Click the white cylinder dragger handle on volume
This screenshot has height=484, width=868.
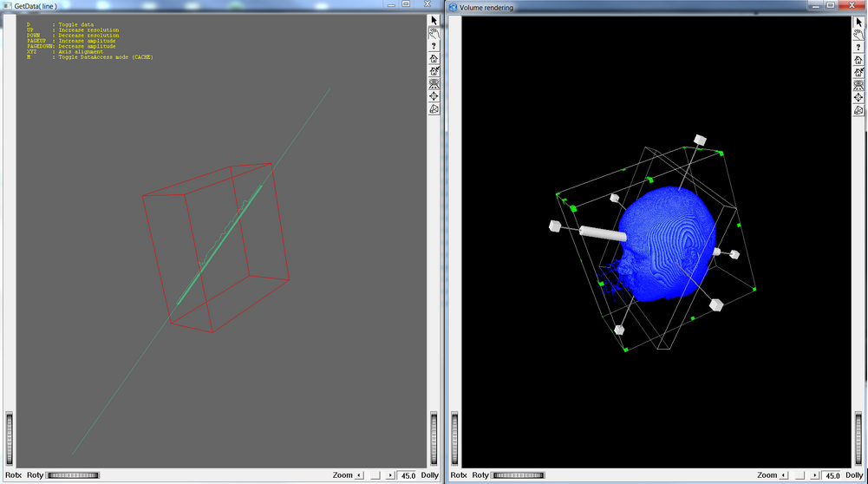602,232
